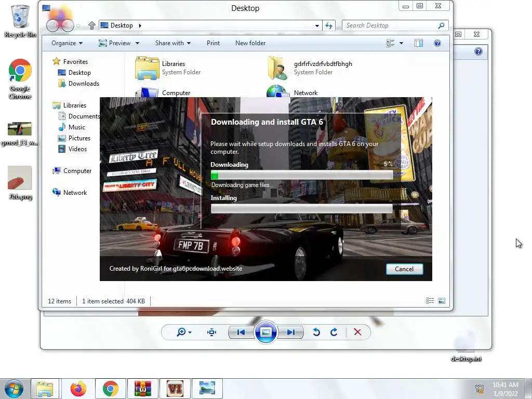This screenshot has height=399, width=532.
Task: Switch to GTA VI installer taskbar item
Action: (175, 389)
